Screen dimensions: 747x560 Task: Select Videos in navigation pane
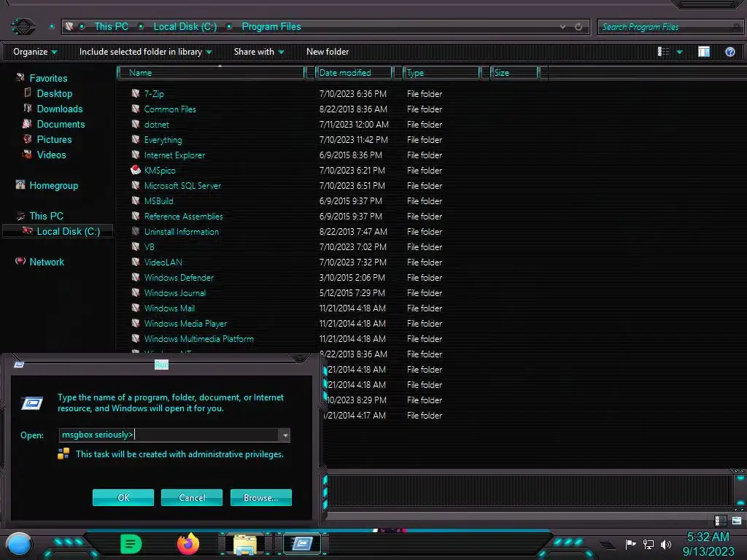(x=51, y=155)
